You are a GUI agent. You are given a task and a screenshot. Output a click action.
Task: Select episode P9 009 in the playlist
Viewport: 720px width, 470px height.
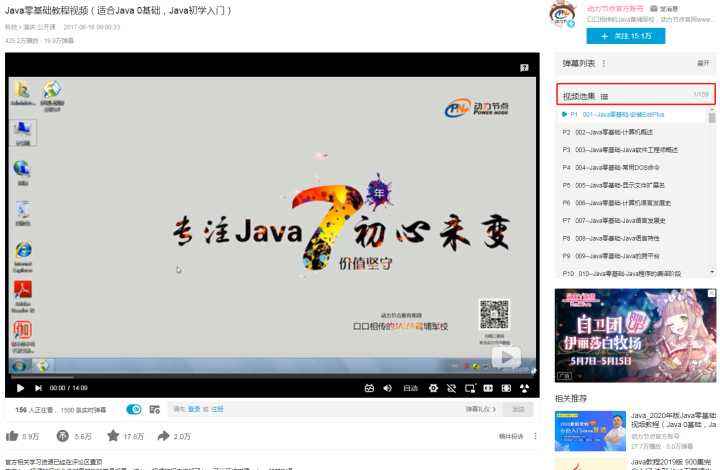point(631,256)
